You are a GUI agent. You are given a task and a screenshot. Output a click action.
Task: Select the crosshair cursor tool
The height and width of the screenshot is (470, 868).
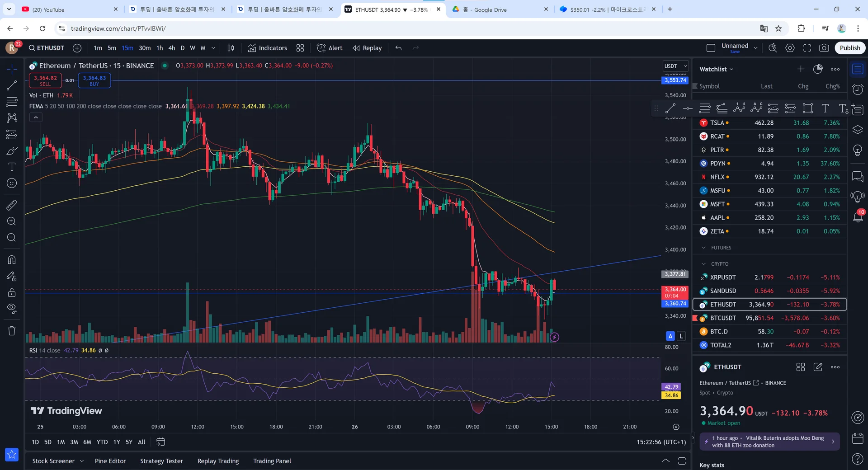pyautogui.click(x=12, y=69)
